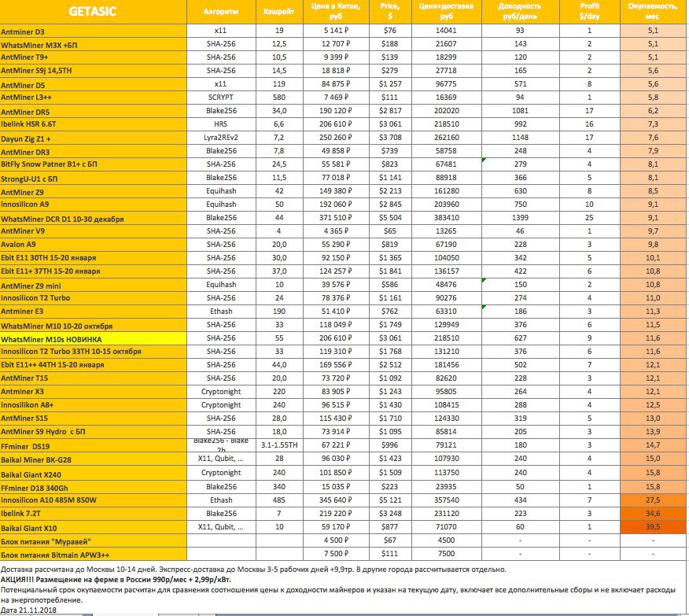689x616 pixels.
Task: Click the $5 504 price cell
Action: [390, 218]
